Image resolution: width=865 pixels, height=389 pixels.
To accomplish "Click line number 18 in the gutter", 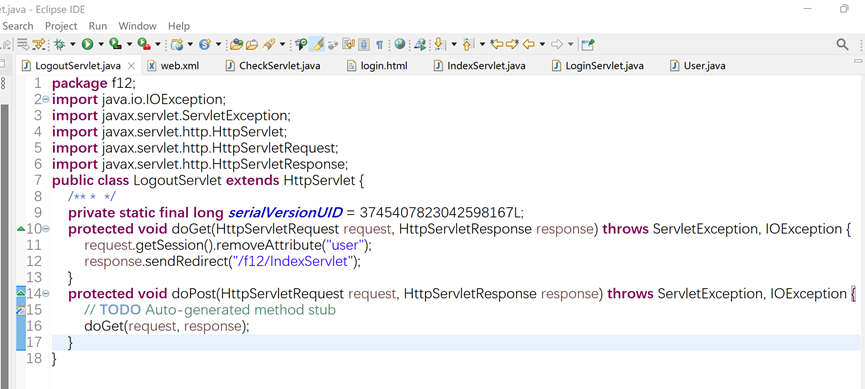I will [x=34, y=358].
